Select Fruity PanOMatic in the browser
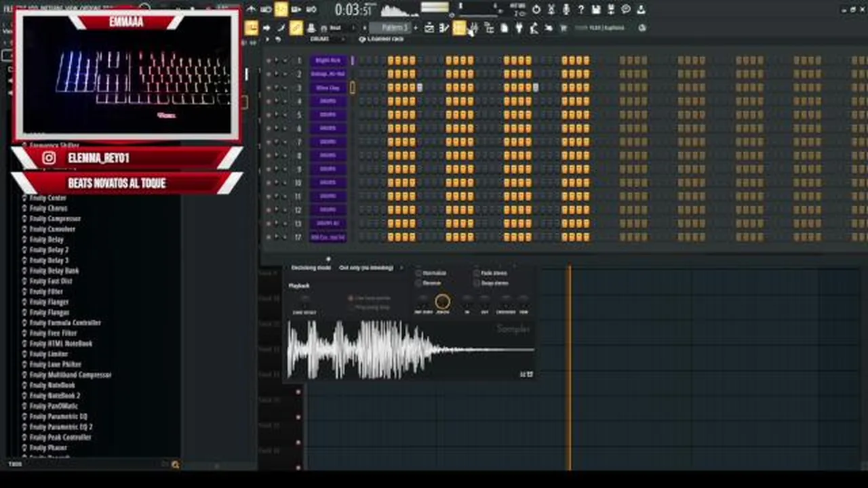 click(53, 406)
